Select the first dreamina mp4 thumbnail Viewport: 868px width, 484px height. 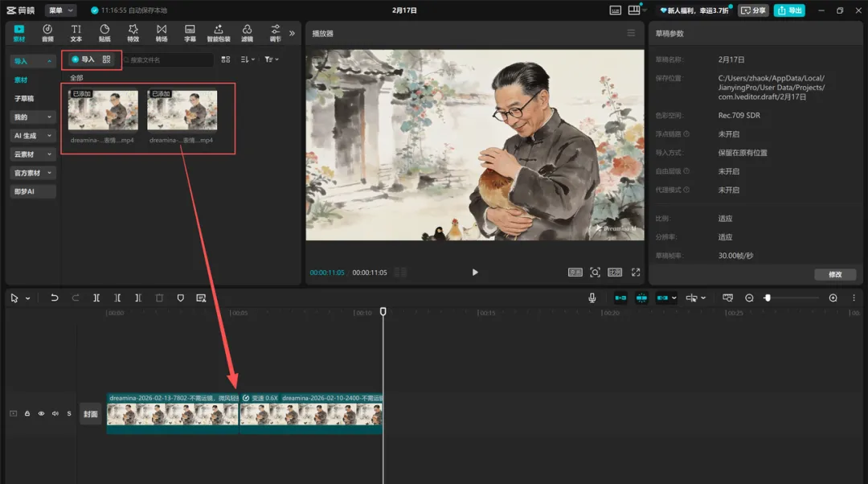(103, 110)
